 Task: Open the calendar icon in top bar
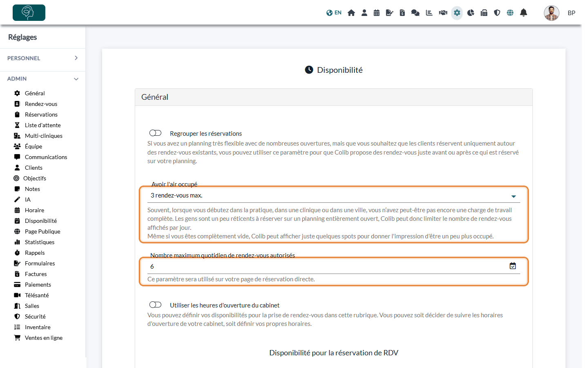376,13
